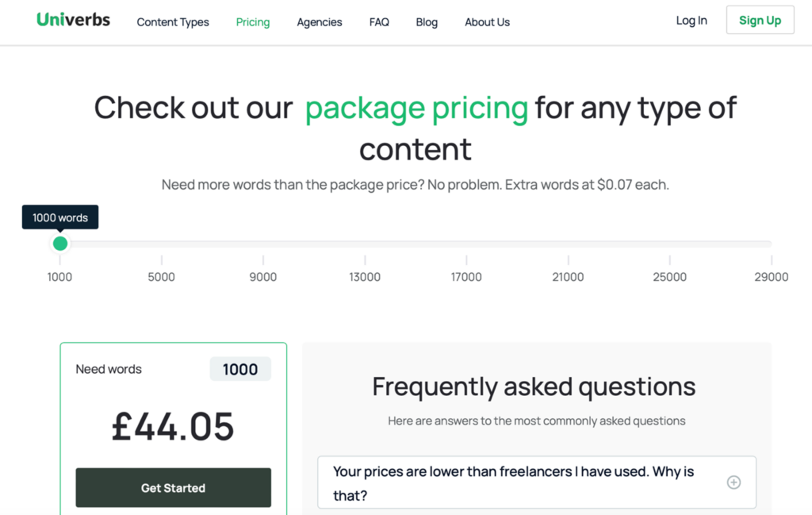This screenshot has width=812, height=515.
Task: Set slider to the 5000 tick label
Action: coord(161,277)
